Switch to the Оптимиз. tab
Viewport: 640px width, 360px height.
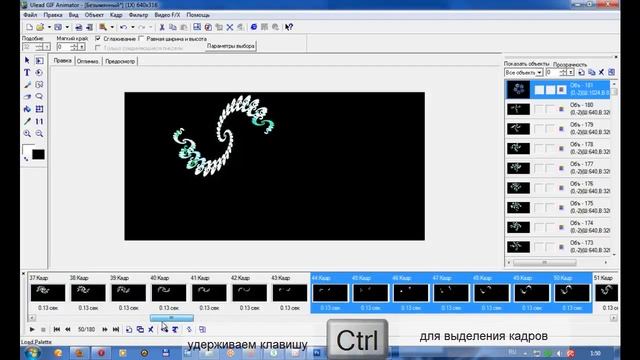88,61
